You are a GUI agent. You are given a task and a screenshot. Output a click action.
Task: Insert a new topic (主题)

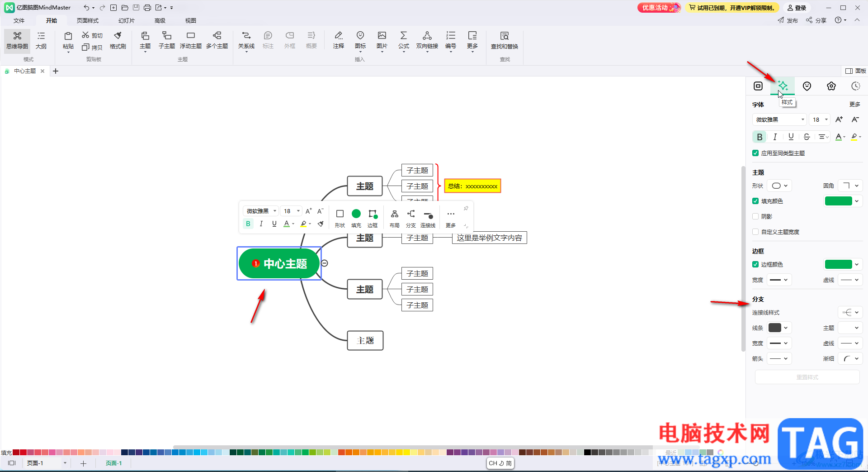point(145,41)
